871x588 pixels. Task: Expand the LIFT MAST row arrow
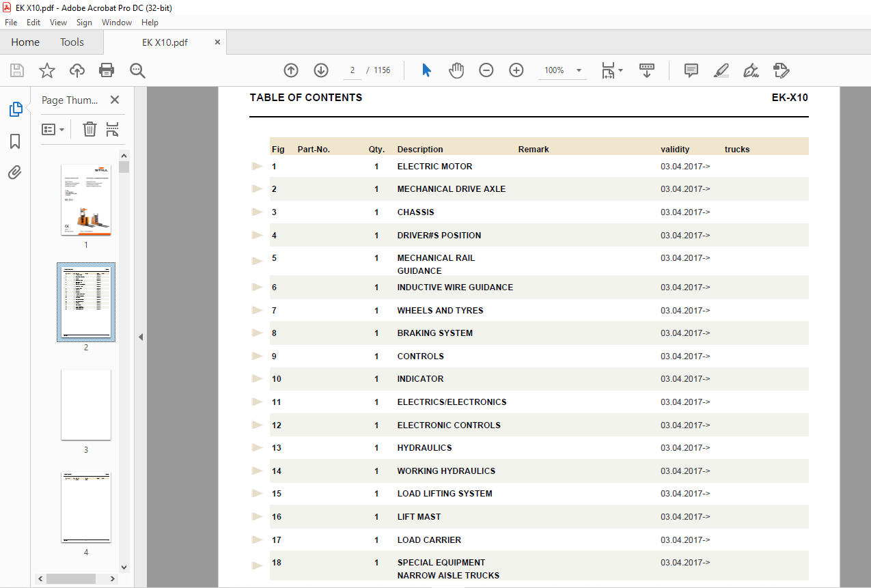tap(258, 516)
